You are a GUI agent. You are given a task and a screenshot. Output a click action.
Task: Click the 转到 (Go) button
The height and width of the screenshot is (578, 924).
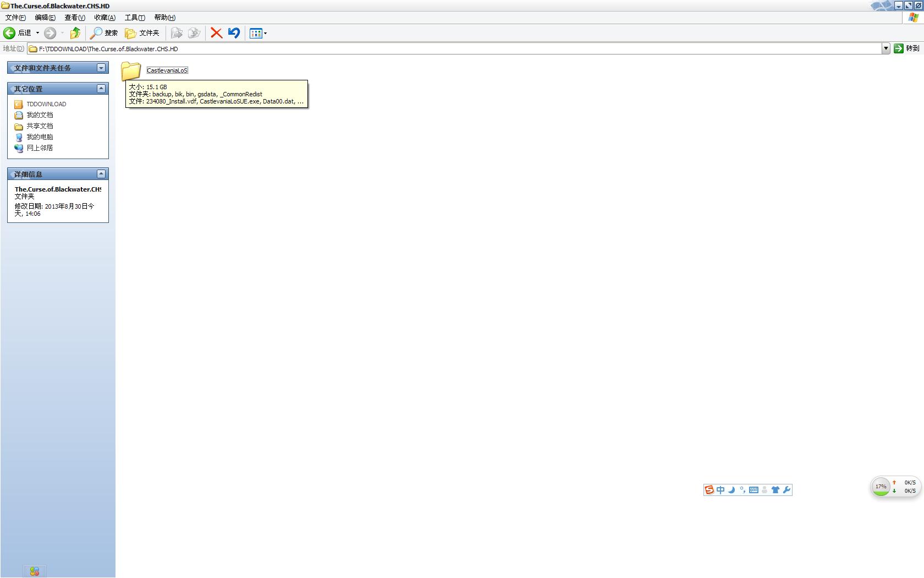coord(907,48)
